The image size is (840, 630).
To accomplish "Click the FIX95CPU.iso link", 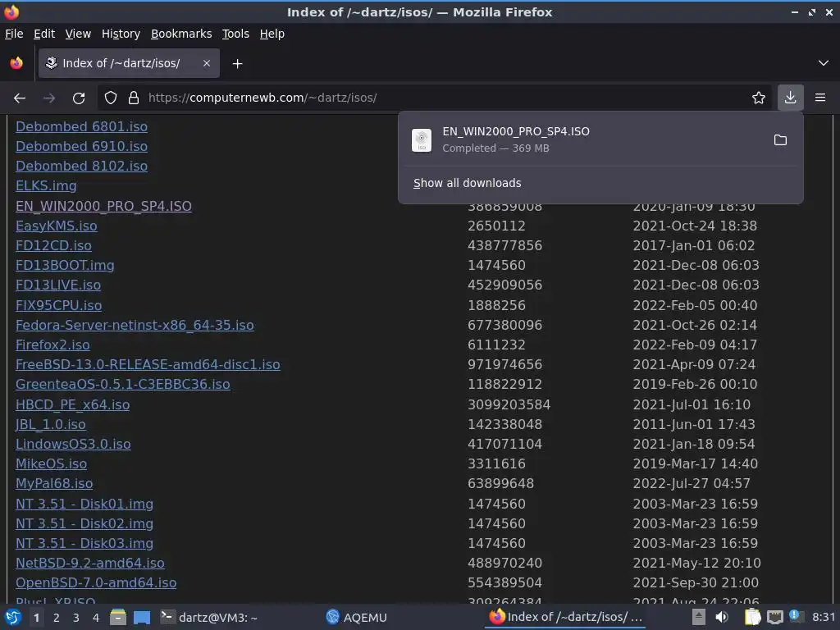I will click(x=58, y=305).
